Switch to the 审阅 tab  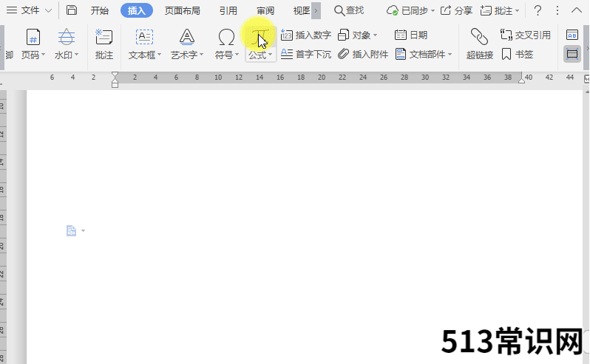coord(265,10)
